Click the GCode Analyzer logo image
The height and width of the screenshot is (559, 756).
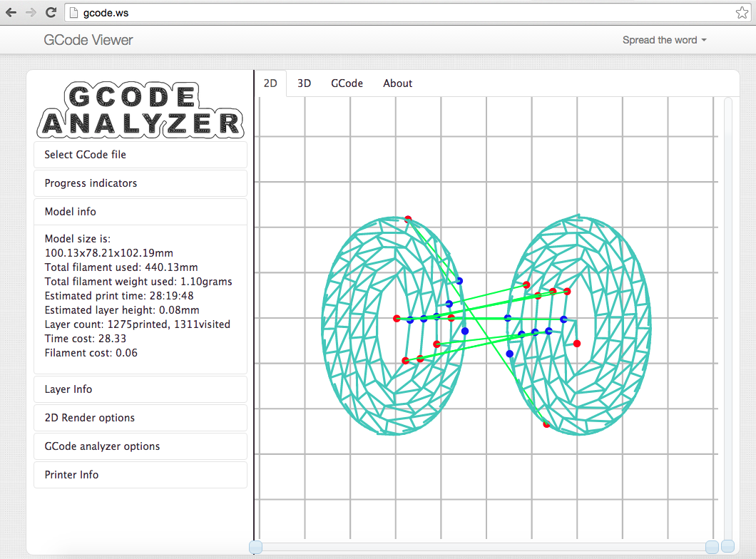140,110
